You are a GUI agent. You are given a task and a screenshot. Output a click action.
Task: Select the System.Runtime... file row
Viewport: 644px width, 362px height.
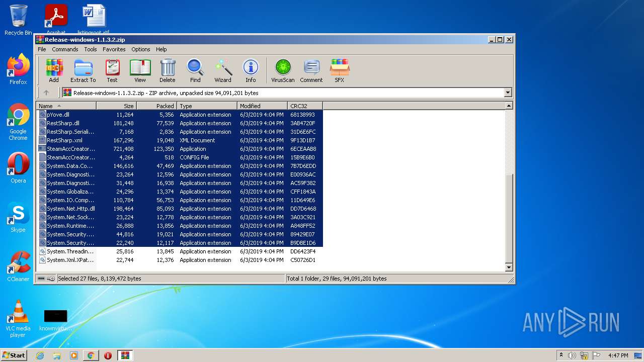(x=179, y=226)
